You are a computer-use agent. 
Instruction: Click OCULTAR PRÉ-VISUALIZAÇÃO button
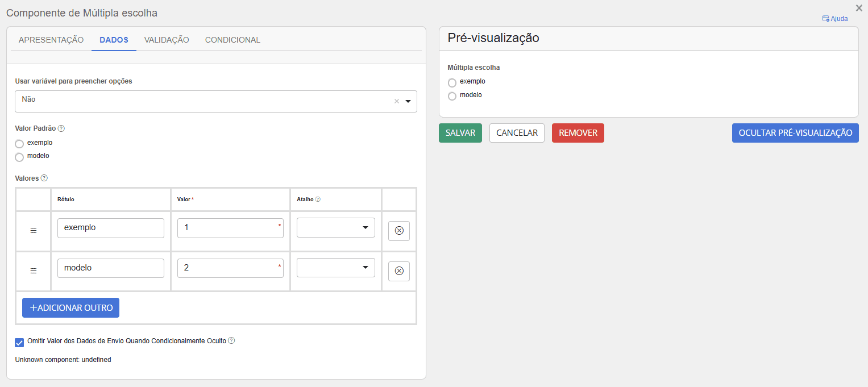[x=795, y=133]
